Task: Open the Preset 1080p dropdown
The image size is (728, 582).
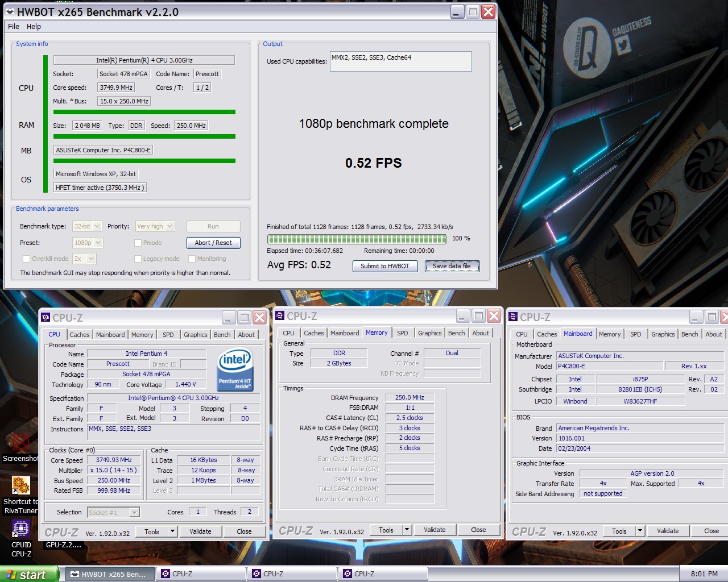Action: [88, 243]
